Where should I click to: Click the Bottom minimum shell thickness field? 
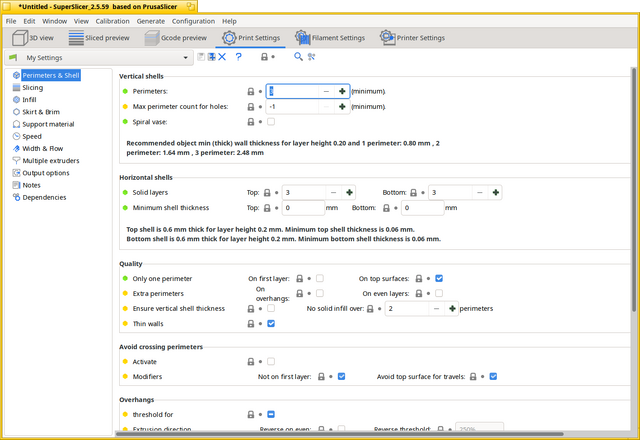click(x=422, y=208)
